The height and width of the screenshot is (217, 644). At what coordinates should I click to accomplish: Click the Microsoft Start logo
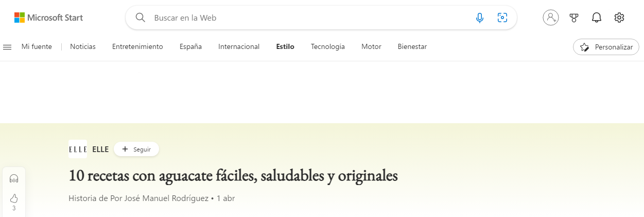click(x=48, y=18)
